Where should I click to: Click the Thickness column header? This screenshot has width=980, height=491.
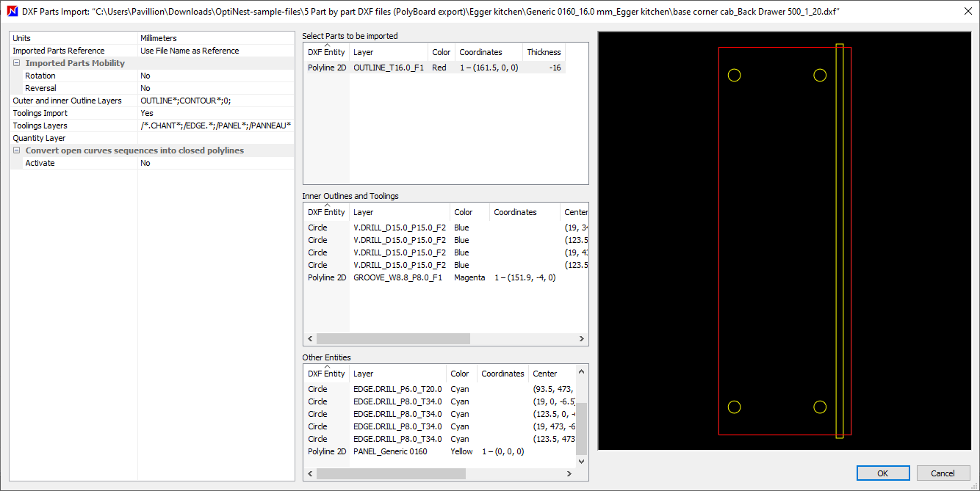tap(544, 52)
